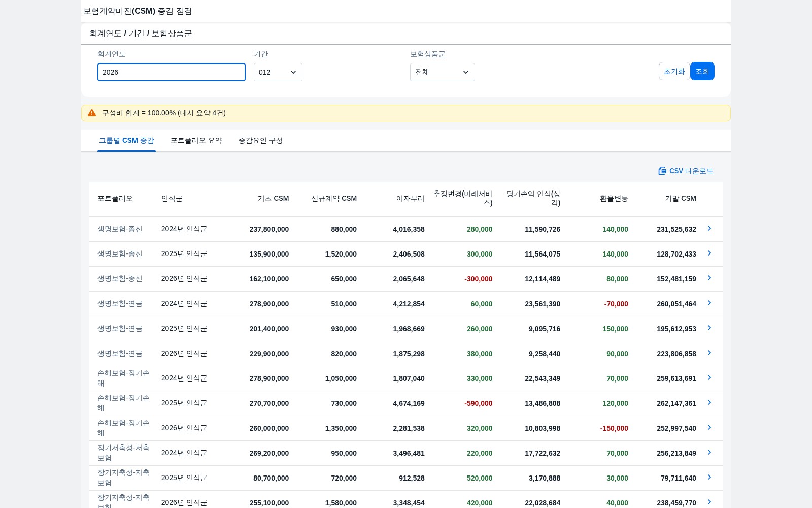Image resolution: width=812 pixels, height=508 pixels.
Task: Open detail chevron for 259,613,691 row
Action: 709,378
